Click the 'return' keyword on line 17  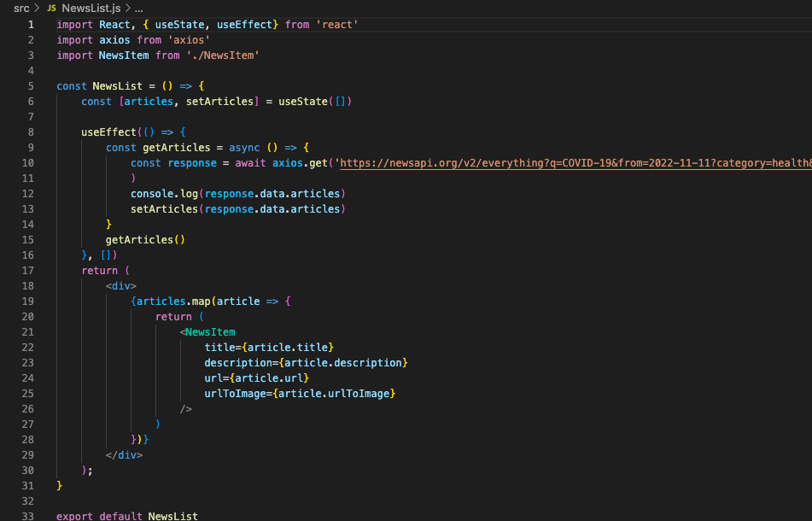tap(99, 271)
